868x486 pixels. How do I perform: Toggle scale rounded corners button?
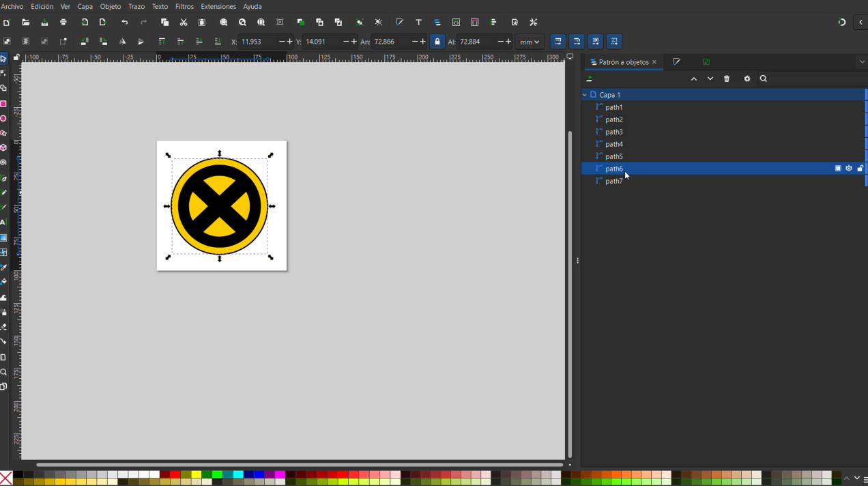click(x=577, y=42)
